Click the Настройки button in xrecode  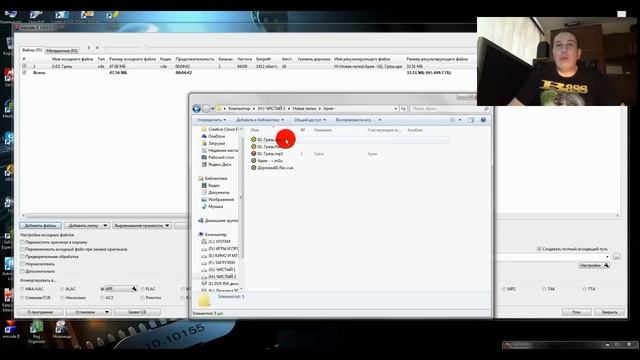pos(593,265)
